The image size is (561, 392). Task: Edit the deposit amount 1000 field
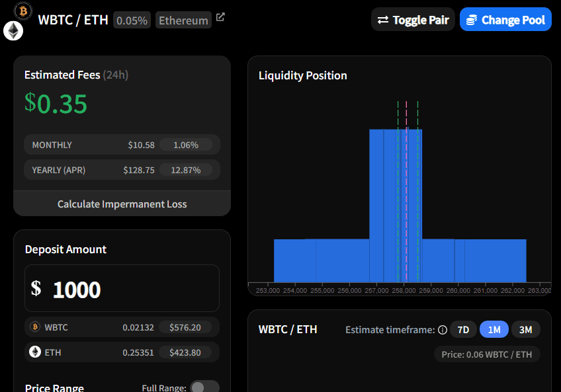tap(122, 288)
